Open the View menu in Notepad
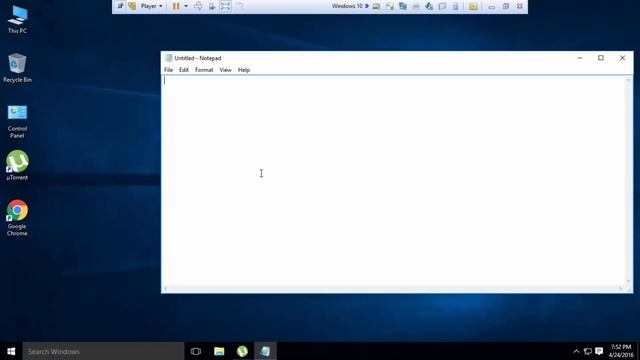640x360 pixels. pyautogui.click(x=225, y=70)
